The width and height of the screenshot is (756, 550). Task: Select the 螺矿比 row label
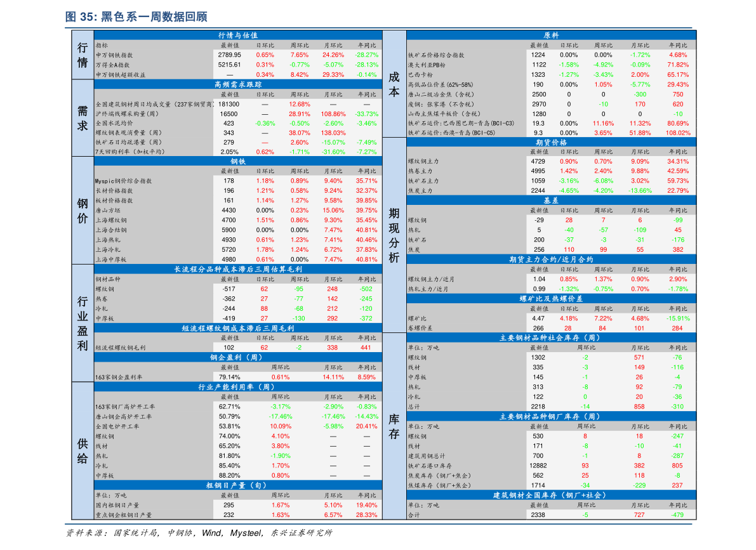coord(417,319)
